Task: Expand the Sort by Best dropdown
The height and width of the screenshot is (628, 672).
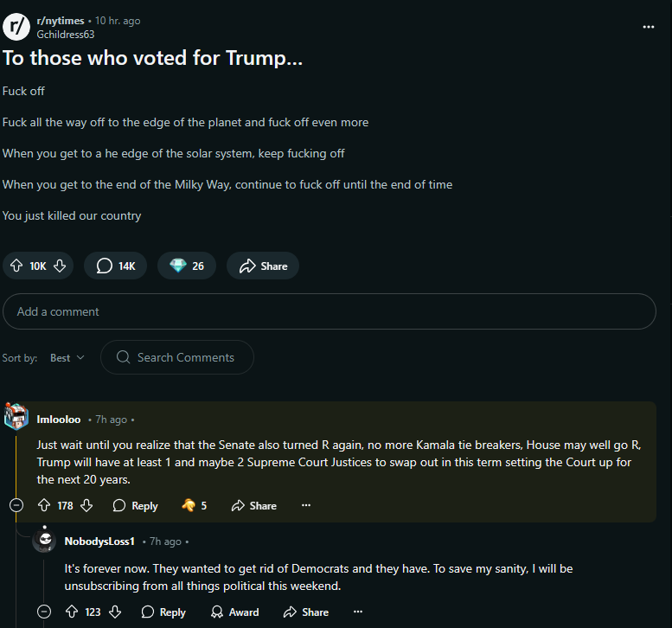Action: click(x=67, y=357)
